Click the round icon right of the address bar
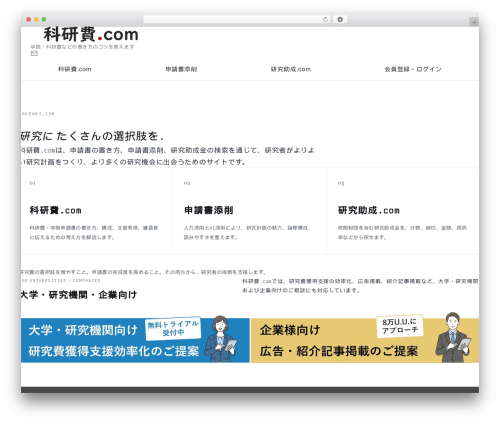The width and height of the screenshot is (500, 423). tap(340, 20)
